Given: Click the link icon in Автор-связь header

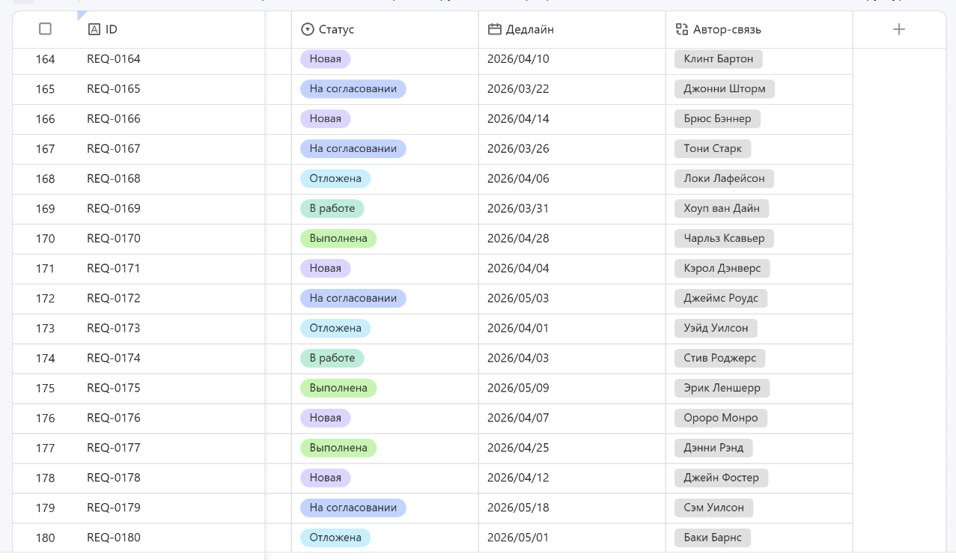Looking at the screenshot, I should coord(681,29).
